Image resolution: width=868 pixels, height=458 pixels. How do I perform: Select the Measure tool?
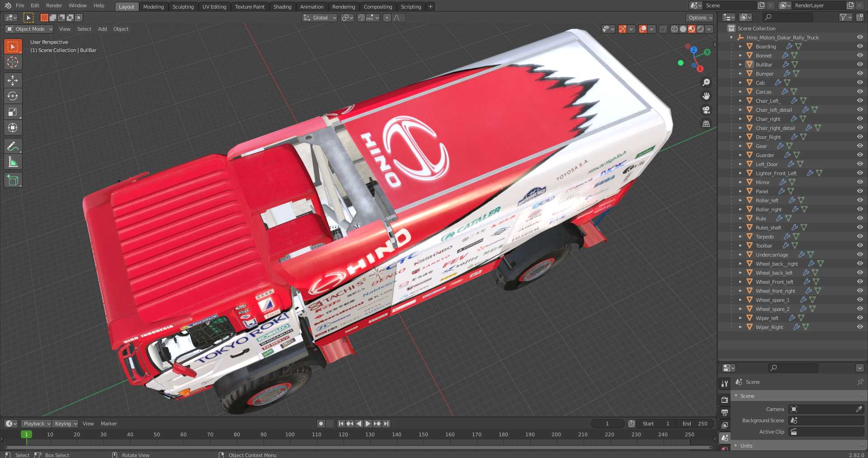point(13,162)
